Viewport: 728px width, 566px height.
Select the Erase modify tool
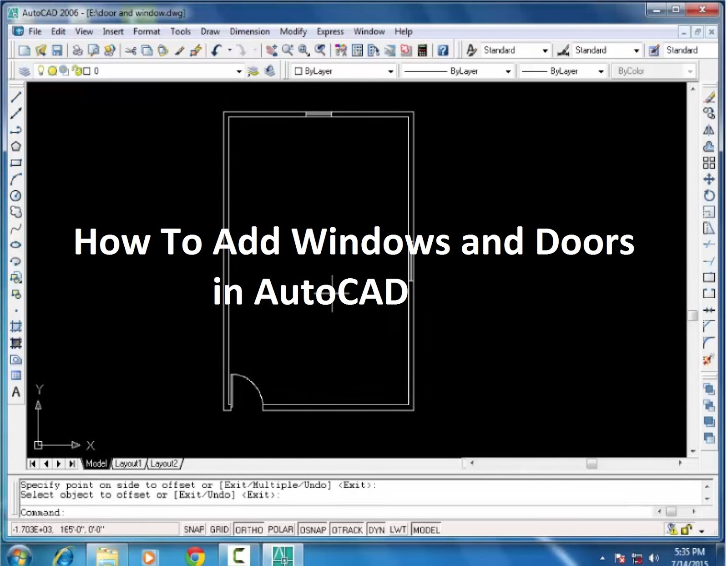pos(709,97)
